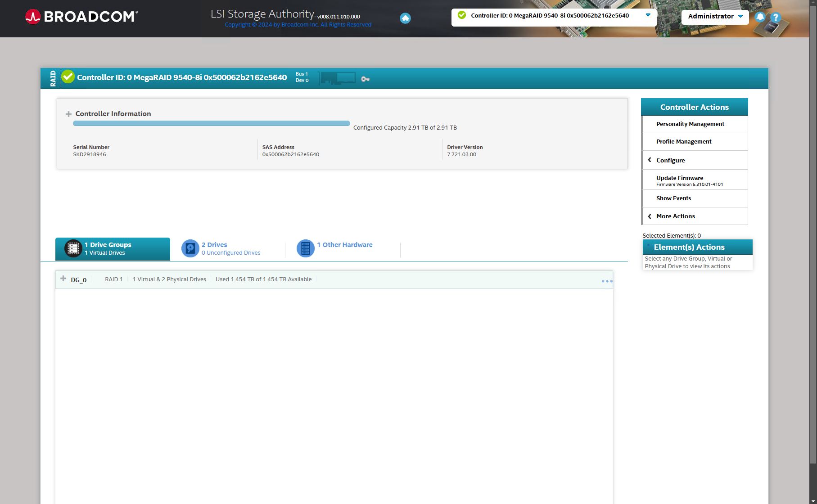The width and height of the screenshot is (817, 504).
Task: Click Update Firmware
Action: (695, 180)
